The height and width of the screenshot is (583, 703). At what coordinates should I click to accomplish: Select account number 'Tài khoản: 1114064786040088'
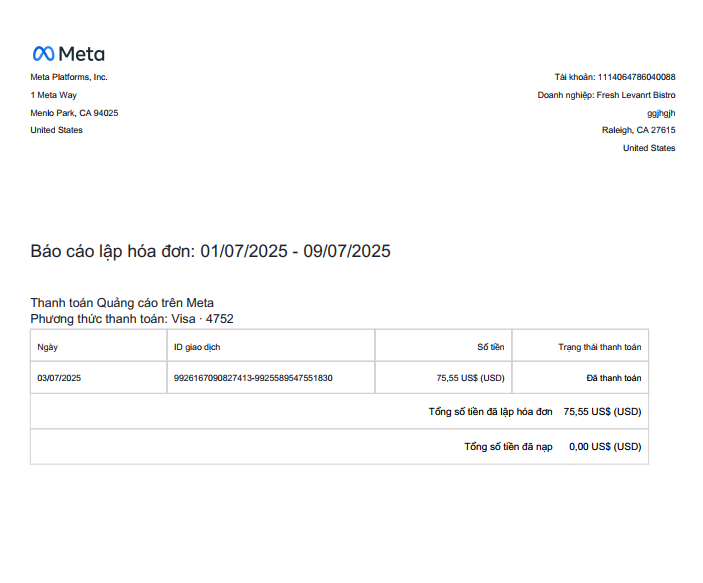click(x=615, y=77)
